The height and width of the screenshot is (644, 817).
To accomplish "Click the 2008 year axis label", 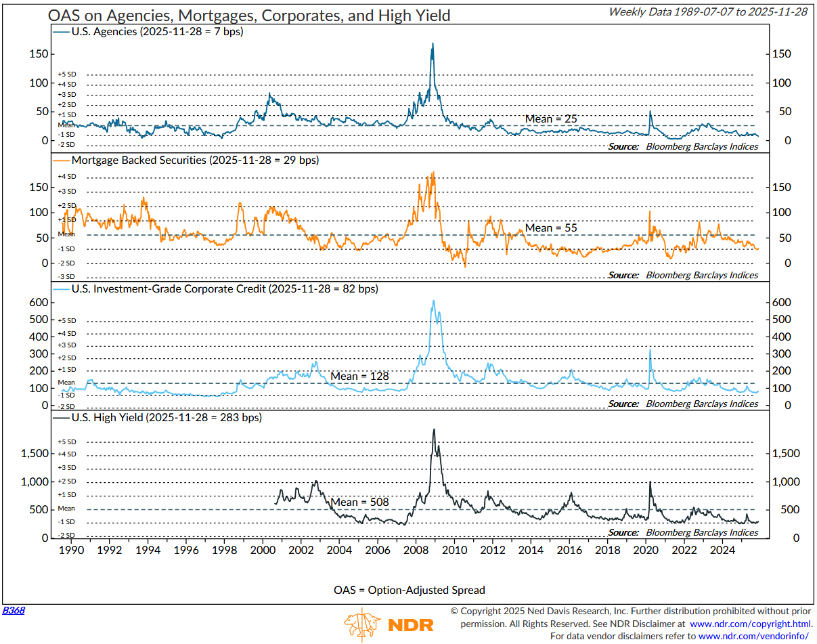I will [416, 551].
